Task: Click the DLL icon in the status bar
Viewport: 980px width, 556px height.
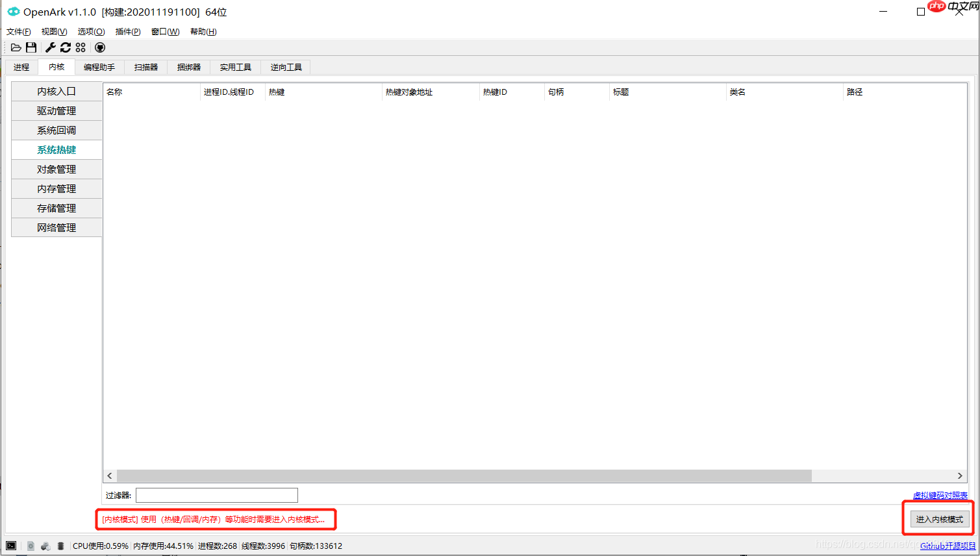Action: tap(45, 546)
